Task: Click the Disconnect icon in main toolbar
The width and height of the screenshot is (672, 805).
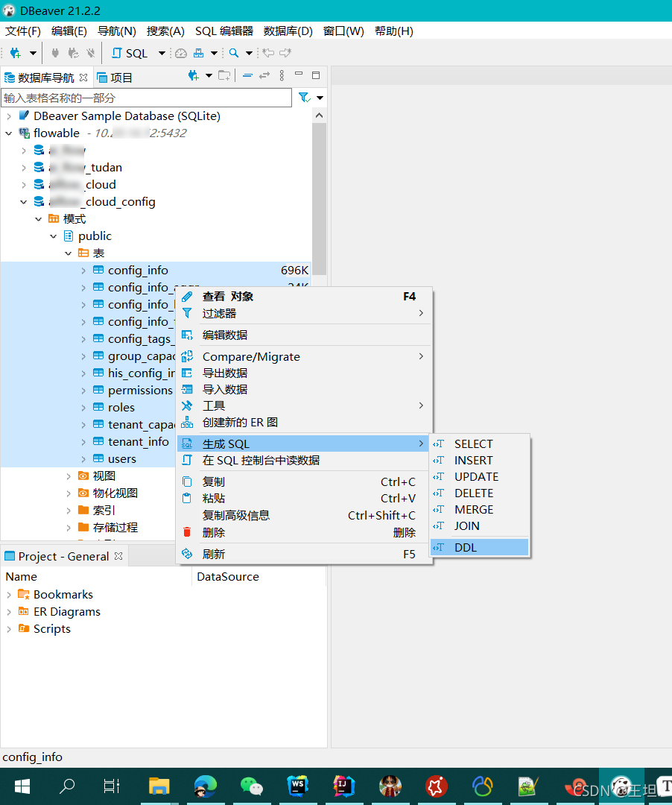Action: click(x=91, y=53)
